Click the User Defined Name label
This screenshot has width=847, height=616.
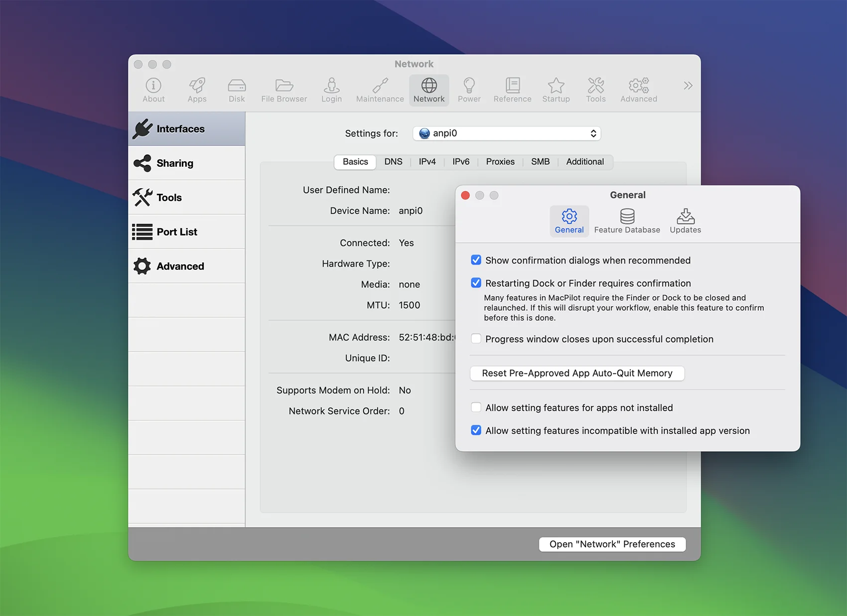coord(346,190)
